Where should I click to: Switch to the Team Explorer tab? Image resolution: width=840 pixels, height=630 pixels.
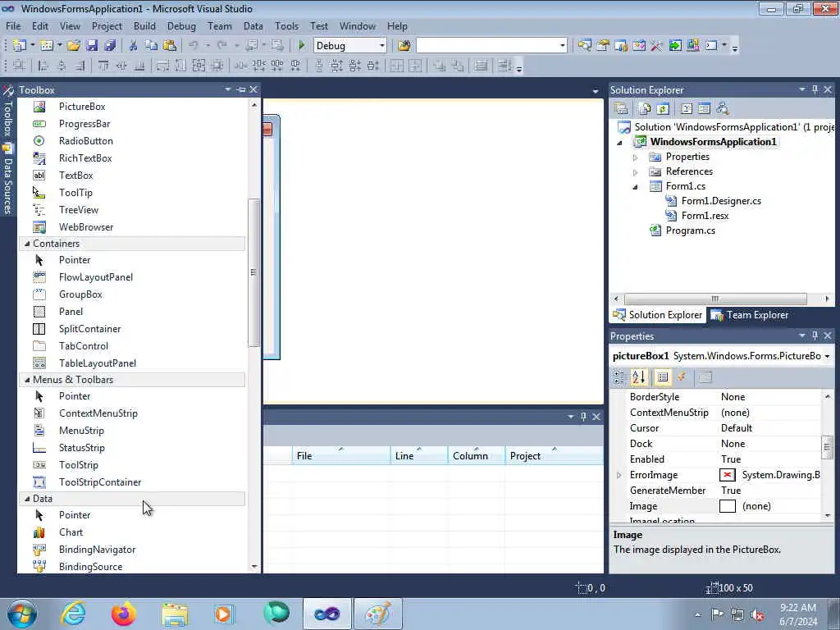pos(750,315)
